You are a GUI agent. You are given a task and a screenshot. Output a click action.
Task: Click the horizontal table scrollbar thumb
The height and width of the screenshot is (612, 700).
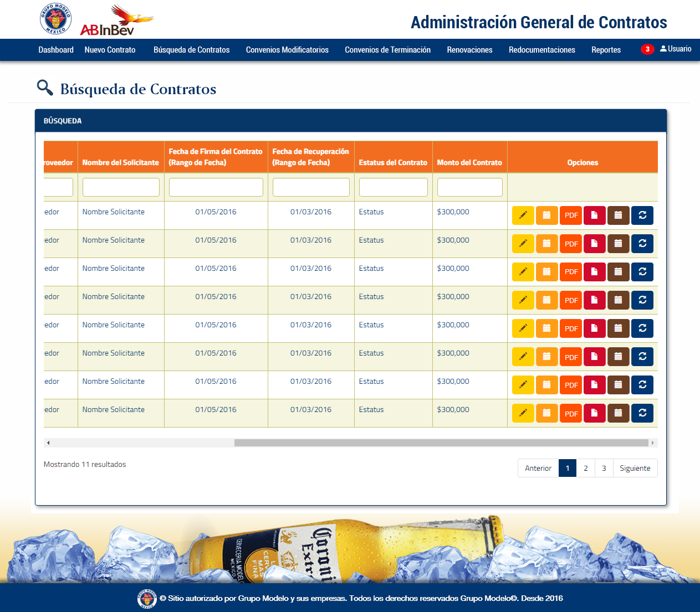441,443
